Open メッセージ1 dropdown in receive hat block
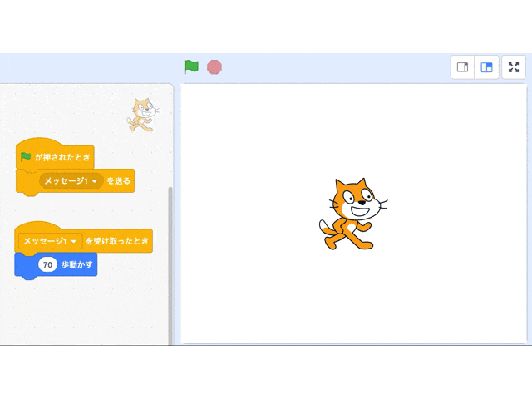This screenshot has height=399, width=532. [x=50, y=241]
